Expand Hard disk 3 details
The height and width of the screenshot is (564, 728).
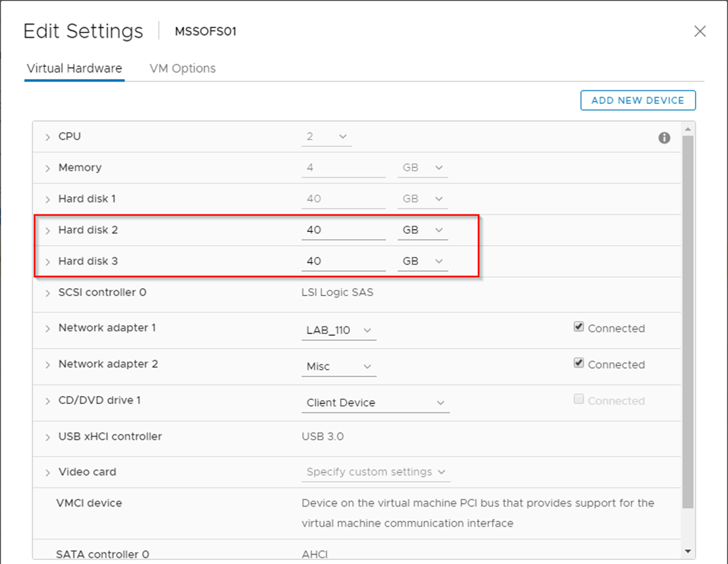[x=48, y=261]
